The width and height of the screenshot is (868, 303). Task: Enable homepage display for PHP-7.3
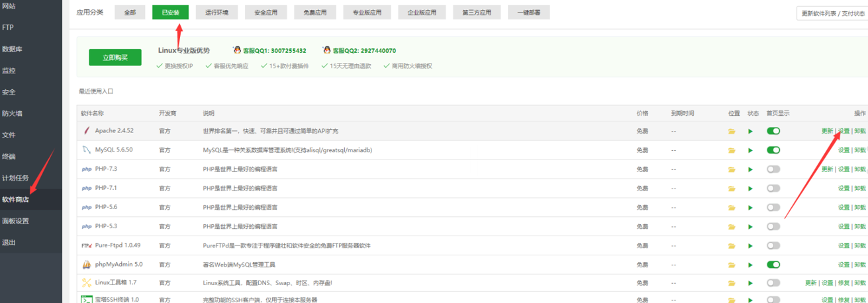tap(773, 169)
